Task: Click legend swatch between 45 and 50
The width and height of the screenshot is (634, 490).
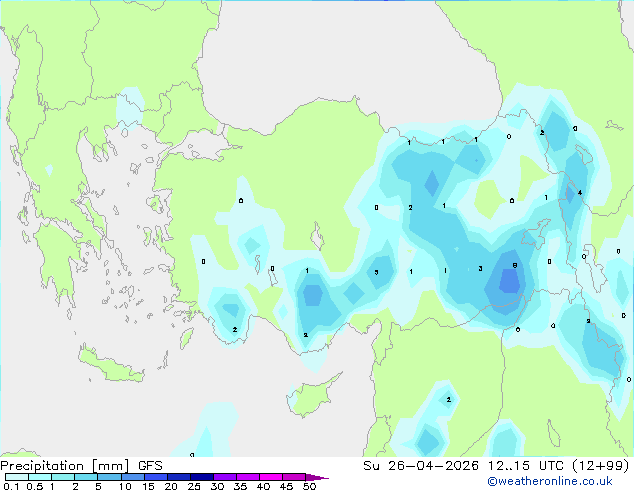Action: (x=294, y=477)
